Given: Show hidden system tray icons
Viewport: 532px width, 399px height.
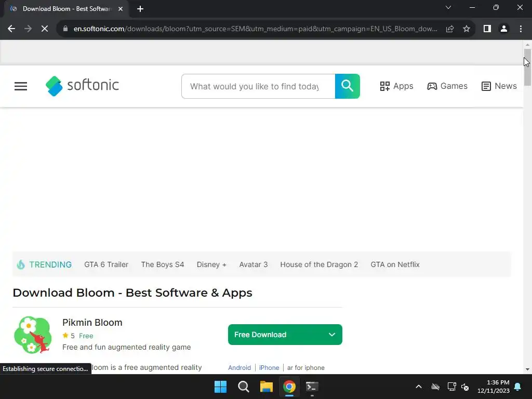Looking at the screenshot, I should click(419, 387).
